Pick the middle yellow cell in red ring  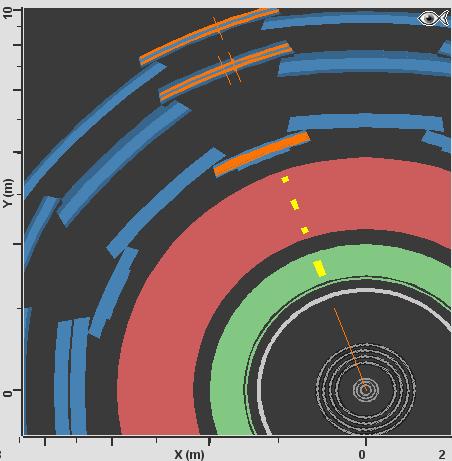pos(295,204)
